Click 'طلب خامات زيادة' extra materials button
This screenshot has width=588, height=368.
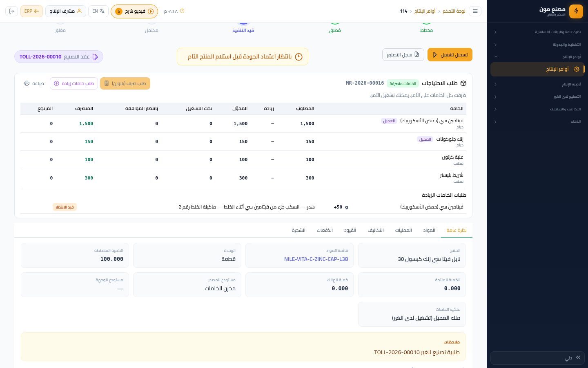(74, 83)
